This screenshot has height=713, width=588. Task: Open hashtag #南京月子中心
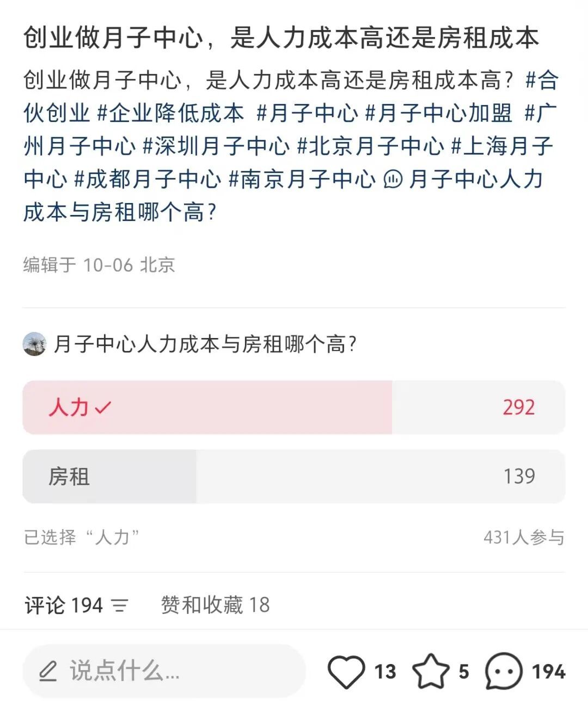pyautogui.click(x=302, y=179)
